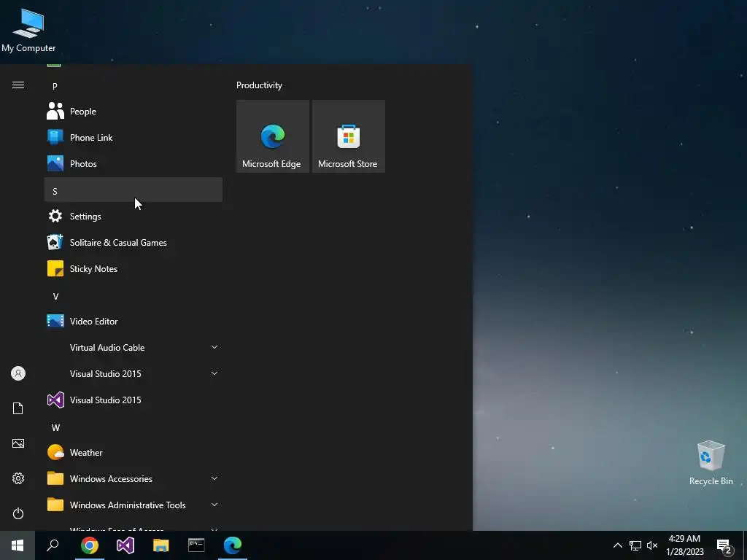Click Power button in Start sidebar

pos(18,513)
